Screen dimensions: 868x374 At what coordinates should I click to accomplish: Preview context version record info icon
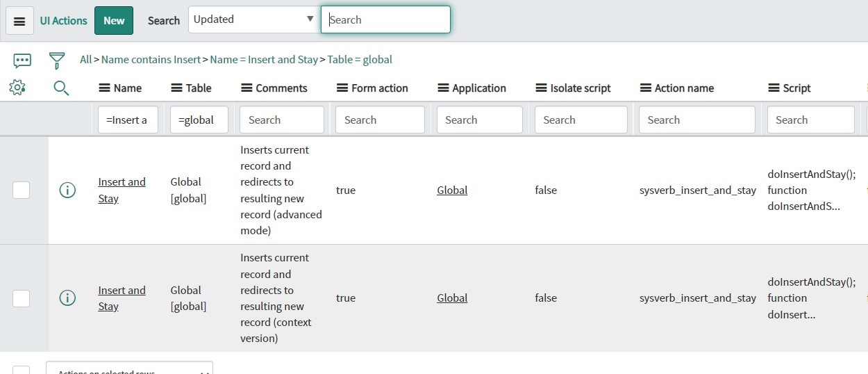[x=67, y=298]
